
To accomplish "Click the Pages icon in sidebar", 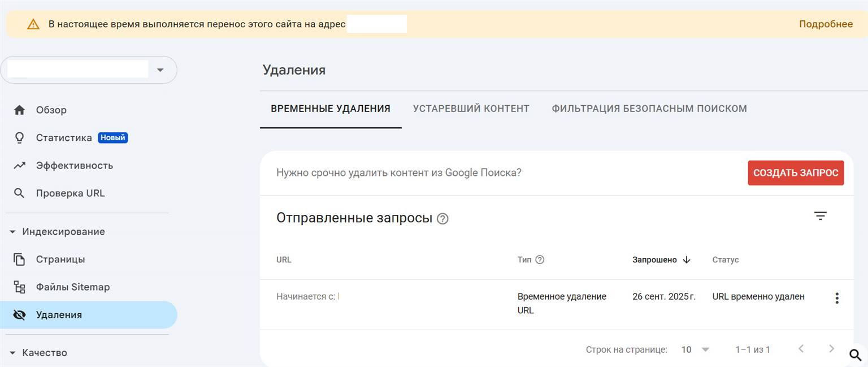I will coord(19,260).
